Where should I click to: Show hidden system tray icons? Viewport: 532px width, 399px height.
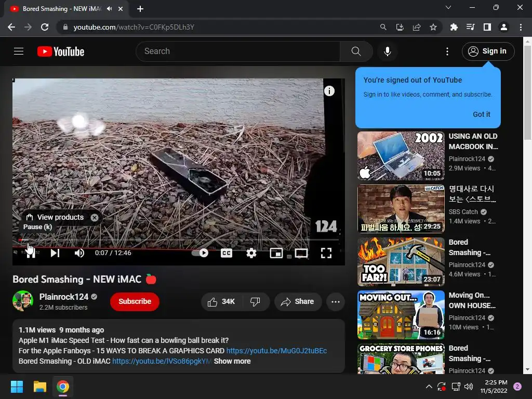click(x=429, y=387)
